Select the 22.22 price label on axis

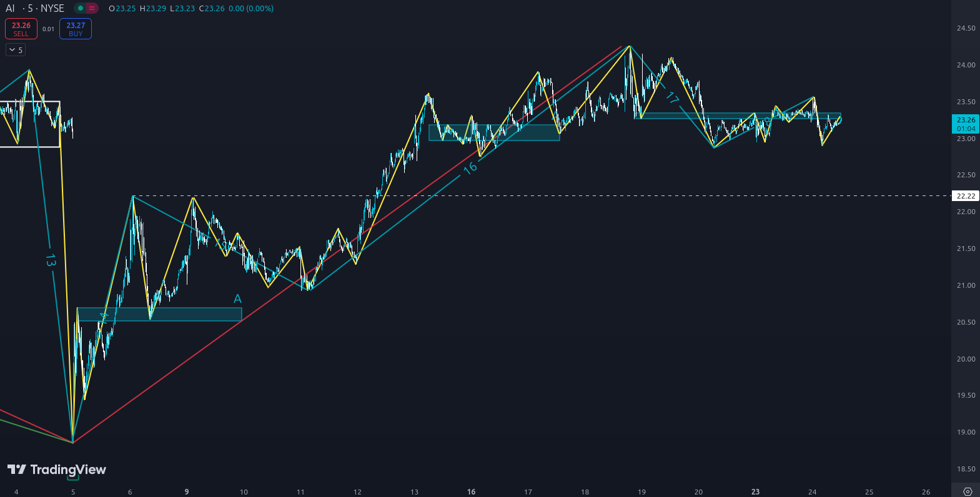pyautogui.click(x=966, y=196)
